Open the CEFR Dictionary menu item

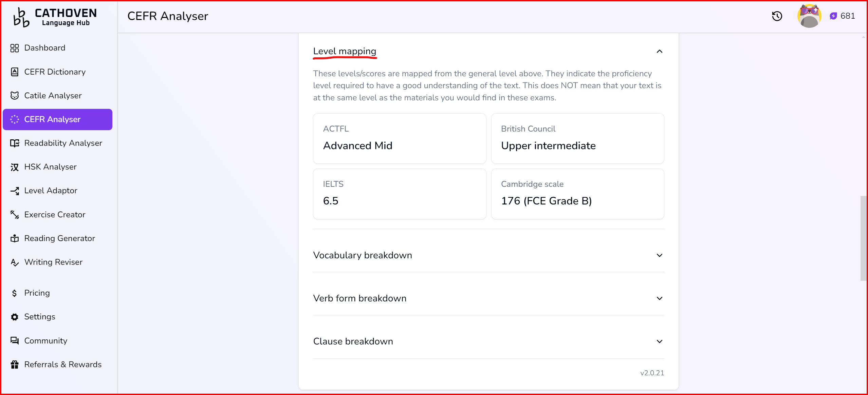[x=55, y=72]
